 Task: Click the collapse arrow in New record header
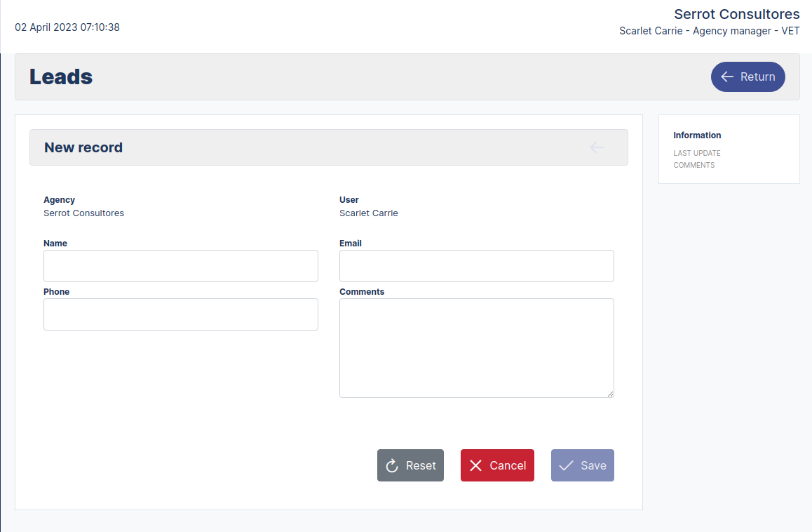click(597, 147)
